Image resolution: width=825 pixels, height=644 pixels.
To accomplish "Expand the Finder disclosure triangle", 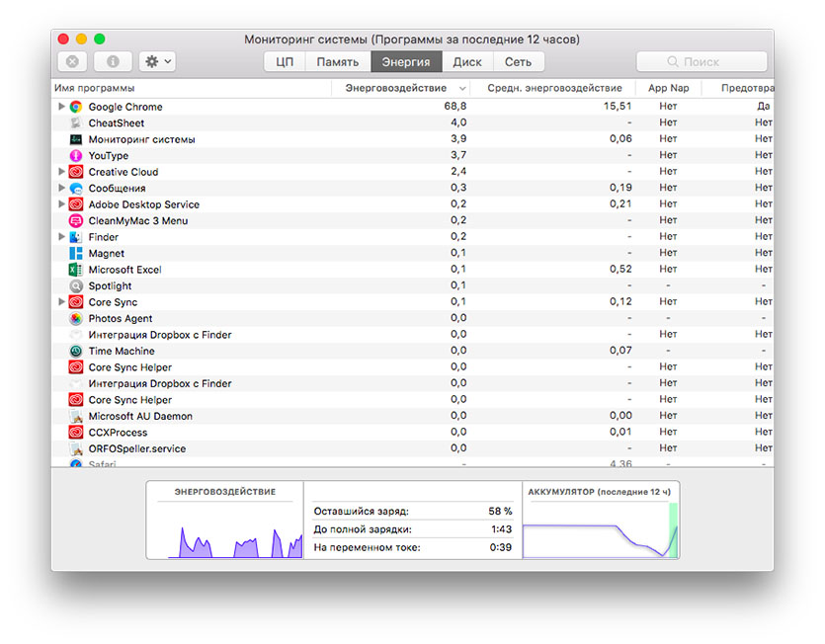I will tap(61, 237).
